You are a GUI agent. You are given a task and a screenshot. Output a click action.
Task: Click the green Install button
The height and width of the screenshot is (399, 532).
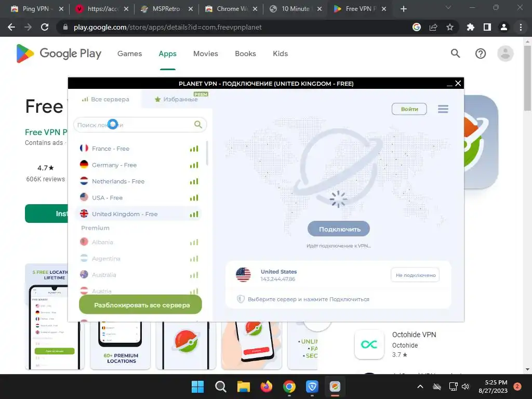point(46,214)
